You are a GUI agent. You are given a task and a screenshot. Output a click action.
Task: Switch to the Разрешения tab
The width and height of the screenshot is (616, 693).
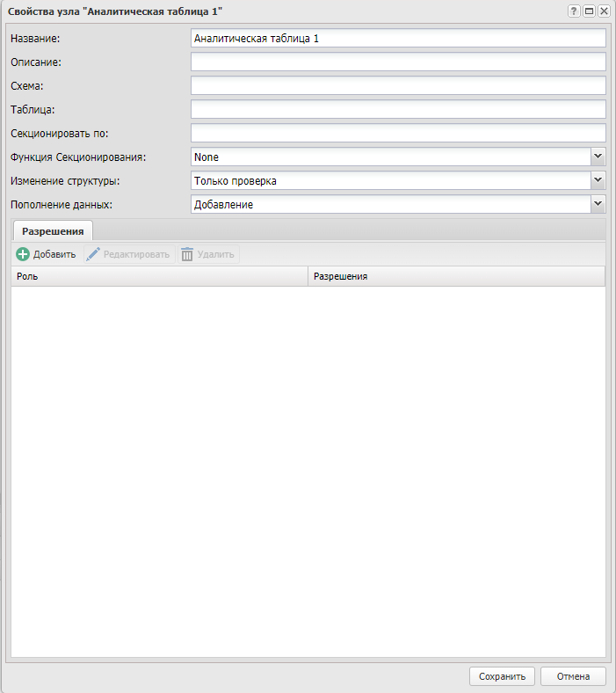click(53, 230)
